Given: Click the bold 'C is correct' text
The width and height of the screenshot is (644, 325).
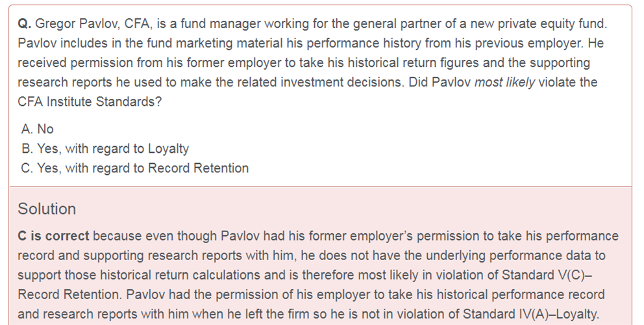Looking at the screenshot, I should (x=53, y=236).
